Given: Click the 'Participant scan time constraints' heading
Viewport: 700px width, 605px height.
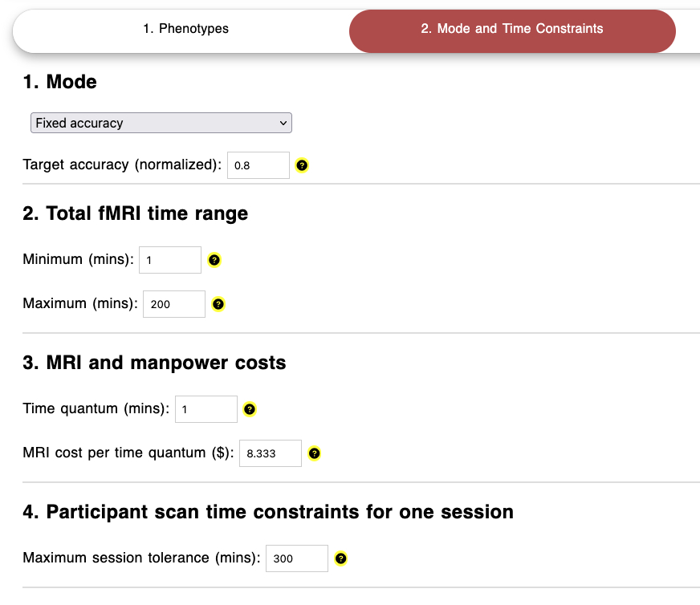Looking at the screenshot, I should [268, 512].
